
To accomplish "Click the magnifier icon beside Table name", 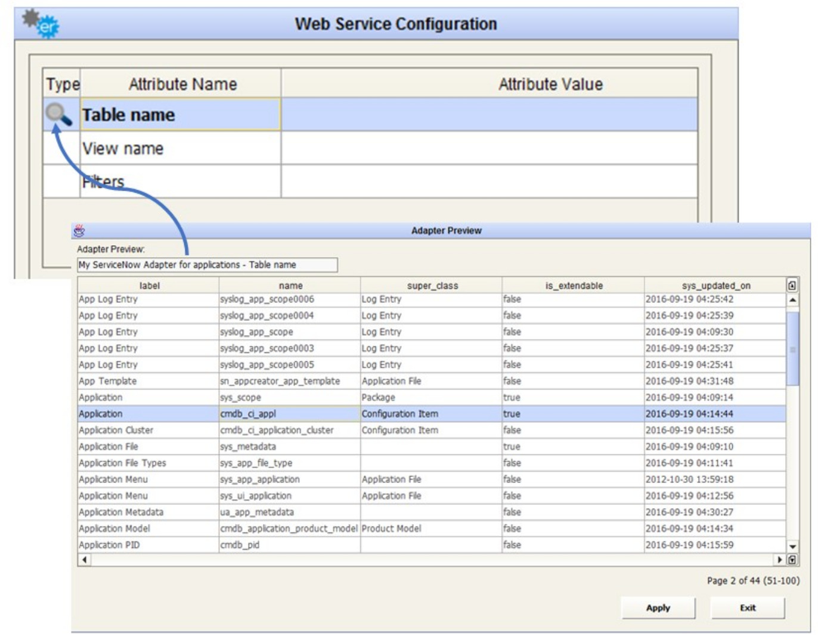I will (x=58, y=114).
